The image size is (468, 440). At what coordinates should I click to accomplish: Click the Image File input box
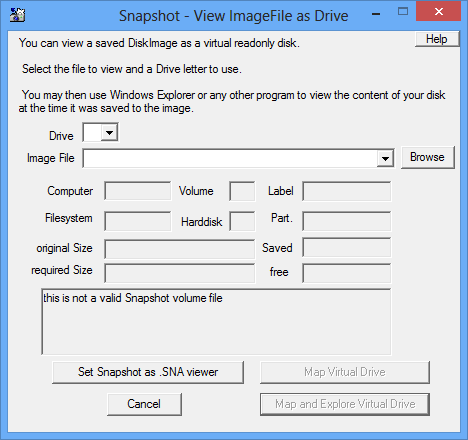click(230, 159)
